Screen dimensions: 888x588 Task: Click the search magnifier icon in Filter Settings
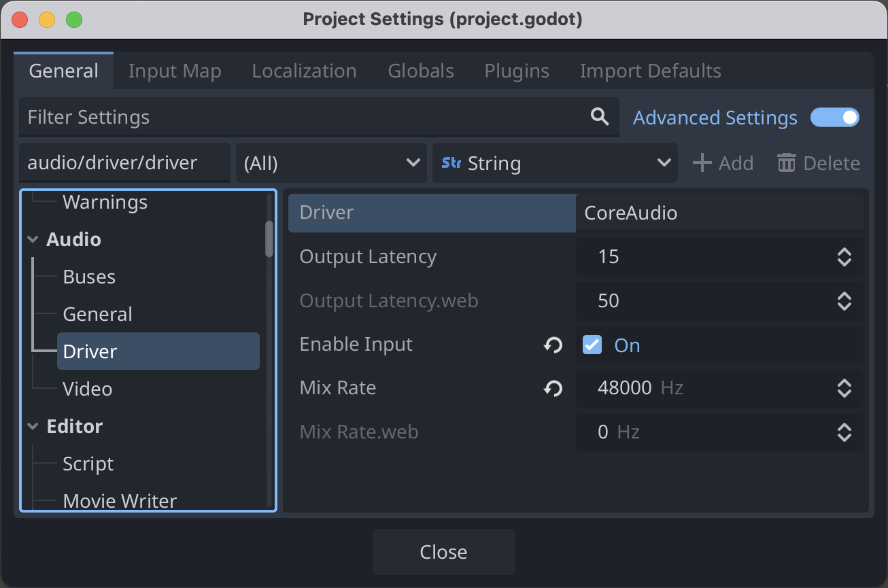[599, 117]
